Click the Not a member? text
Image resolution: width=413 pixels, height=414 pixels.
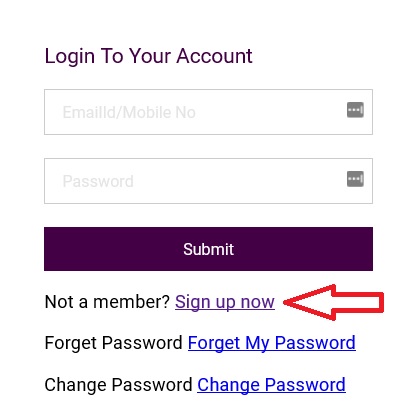pos(107,302)
